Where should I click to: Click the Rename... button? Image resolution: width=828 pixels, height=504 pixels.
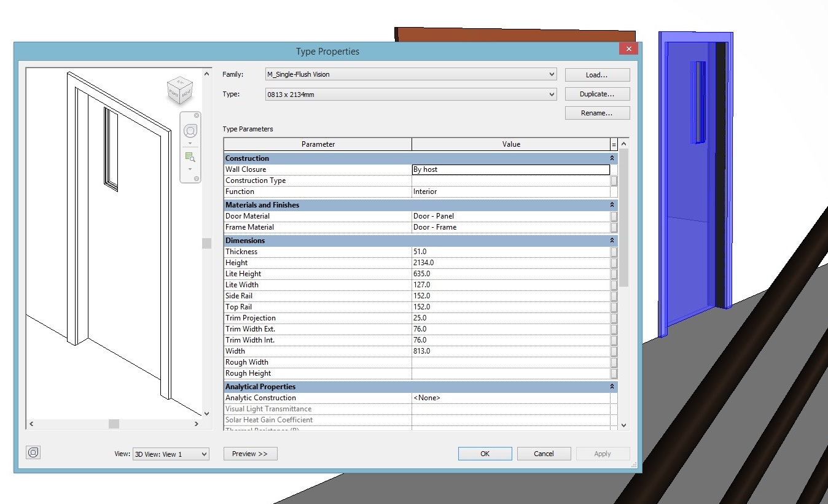pyautogui.click(x=597, y=113)
